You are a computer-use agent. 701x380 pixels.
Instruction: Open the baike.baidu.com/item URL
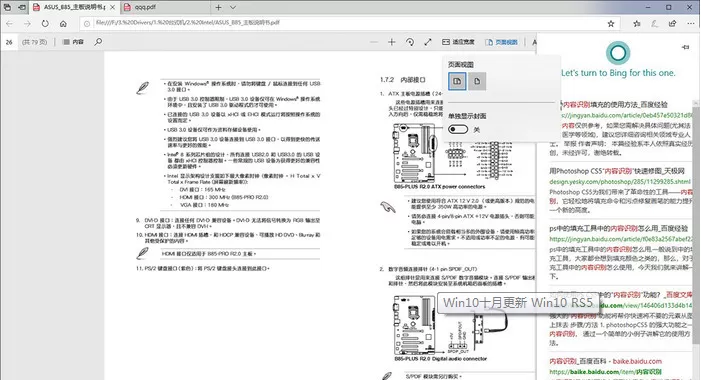pyautogui.click(x=605, y=372)
